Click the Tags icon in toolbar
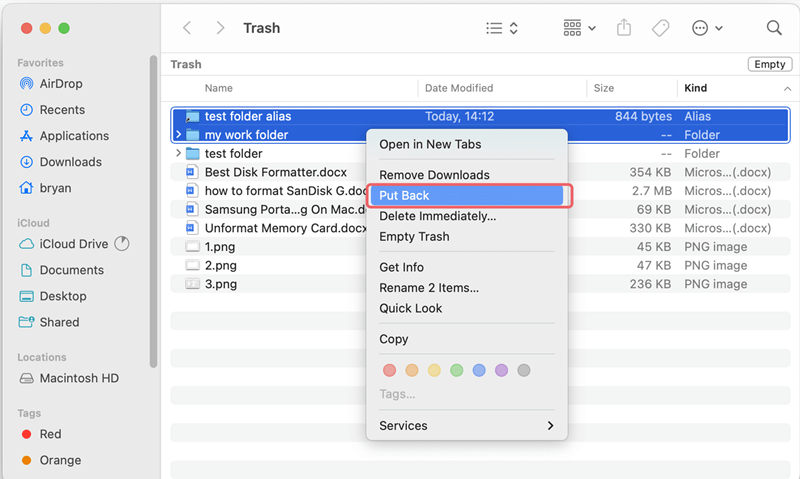 point(660,28)
